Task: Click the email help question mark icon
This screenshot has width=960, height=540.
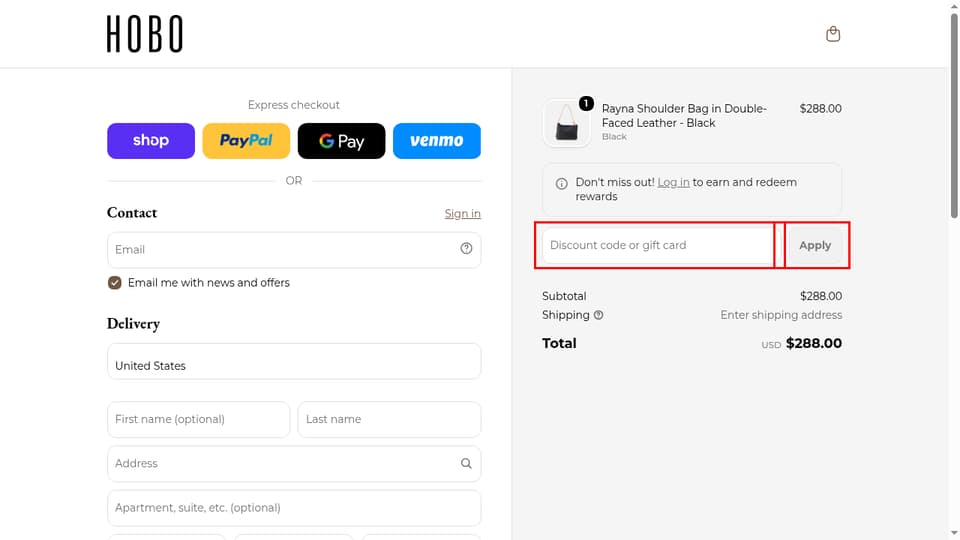Action: coord(466,248)
